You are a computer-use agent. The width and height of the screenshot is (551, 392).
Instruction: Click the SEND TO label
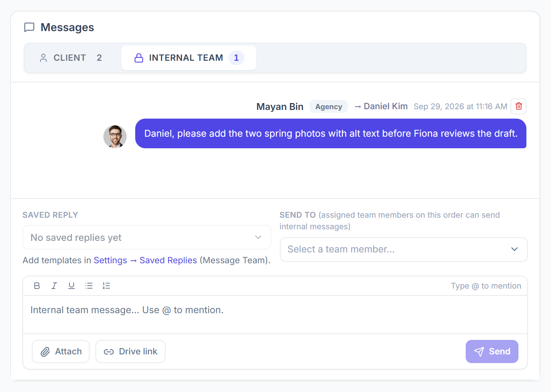tap(298, 215)
